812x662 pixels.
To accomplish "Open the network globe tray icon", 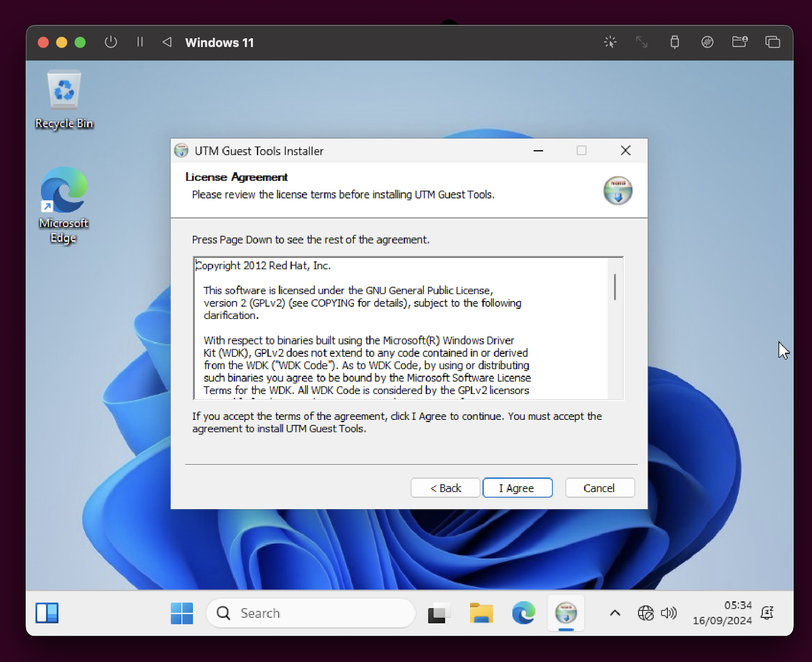I will [x=646, y=613].
